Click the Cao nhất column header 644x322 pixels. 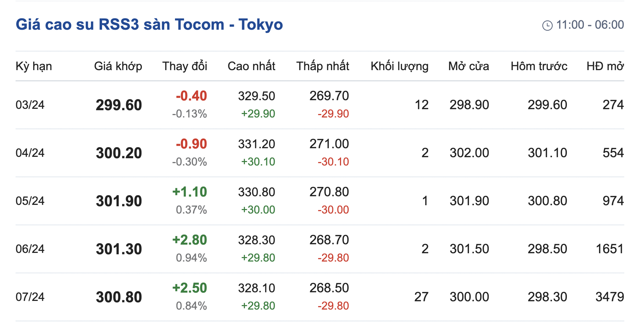[x=251, y=66]
